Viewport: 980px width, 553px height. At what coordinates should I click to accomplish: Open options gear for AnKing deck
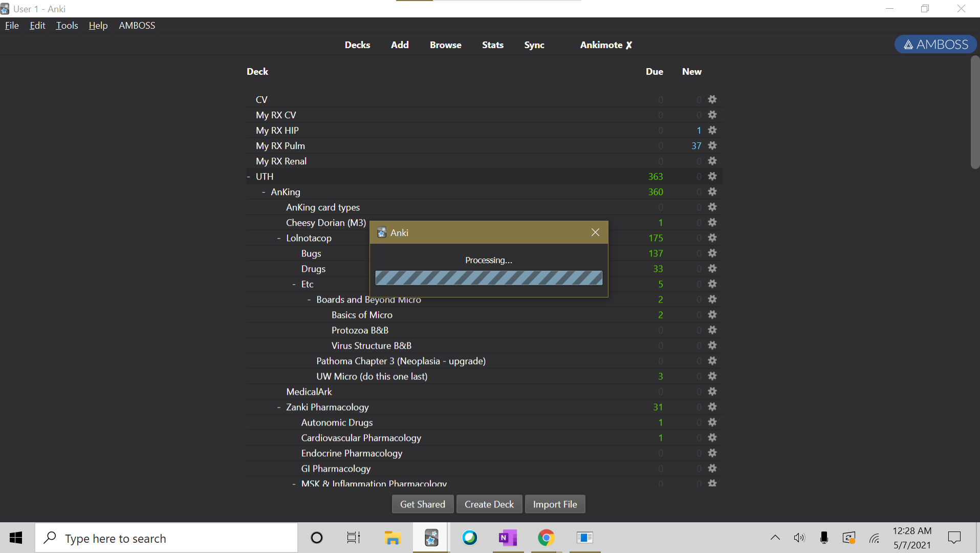[712, 192]
